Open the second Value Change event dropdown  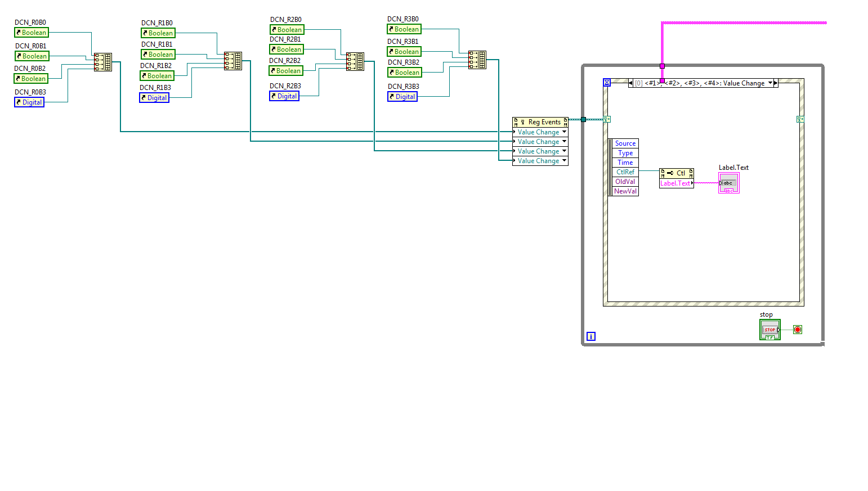(564, 142)
